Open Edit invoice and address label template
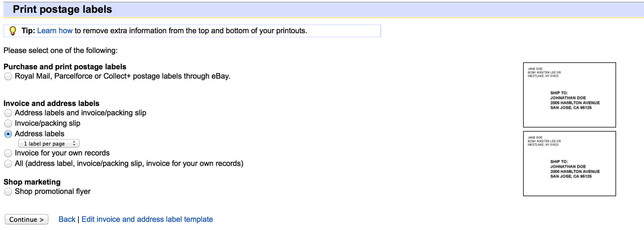The height and width of the screenshot is (230, 644). [147, 219]
